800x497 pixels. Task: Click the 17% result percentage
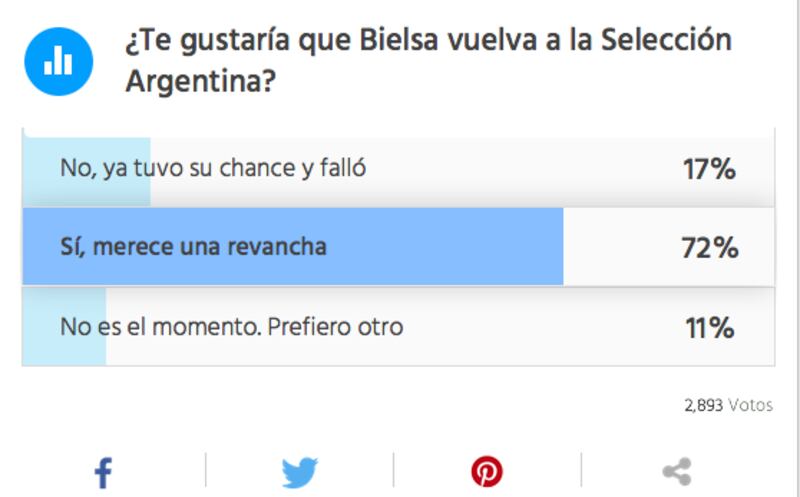(709, 169)
